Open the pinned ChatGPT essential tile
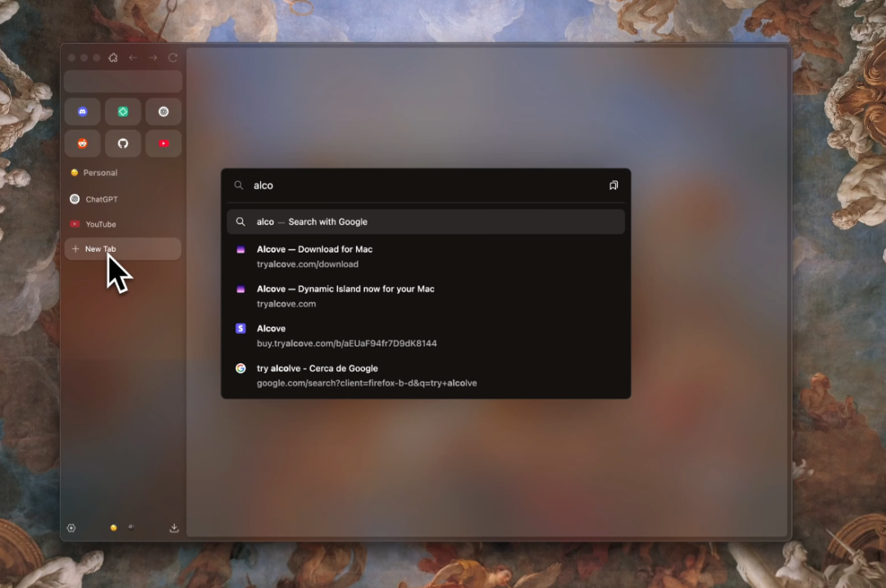Viewport: 886px width, 588px height. [x=163, y=112]
